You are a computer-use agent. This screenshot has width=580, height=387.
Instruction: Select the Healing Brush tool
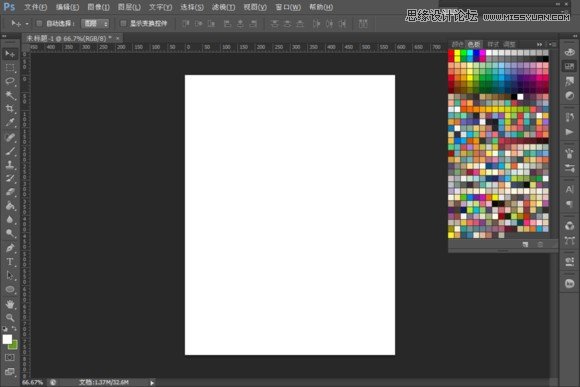(10, 138)
